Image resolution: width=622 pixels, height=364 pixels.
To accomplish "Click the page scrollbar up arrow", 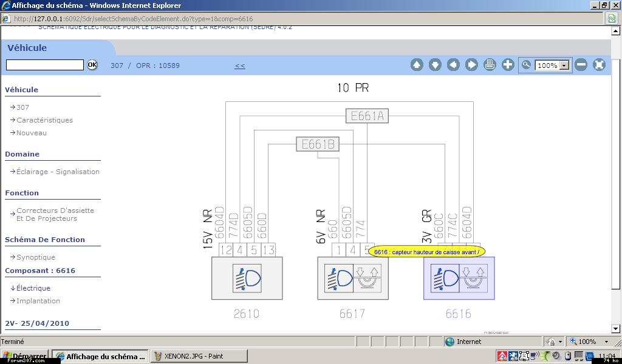I will pos(616,31).
